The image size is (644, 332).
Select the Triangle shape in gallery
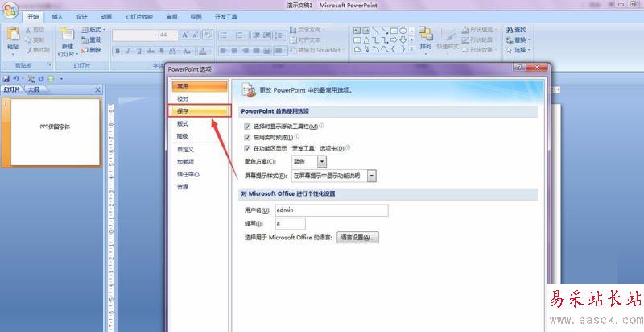[x=366, y=39]
